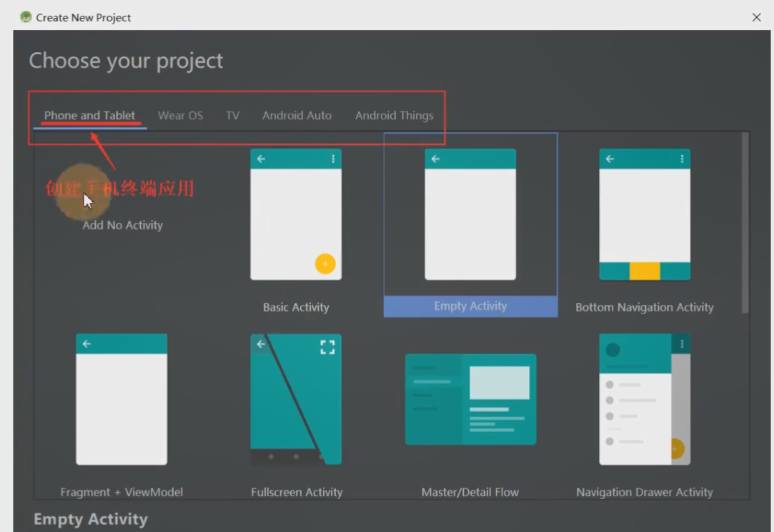Click the yellow FAB in Basic Activity preview
This screenshot has height=532, width=774.
[324, 264]
